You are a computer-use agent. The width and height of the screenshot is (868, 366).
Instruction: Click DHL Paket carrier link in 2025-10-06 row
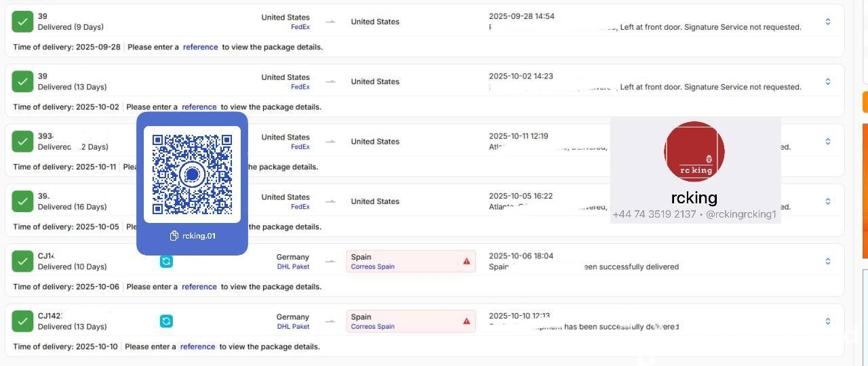pyautogui.click(x=293, y=266)
